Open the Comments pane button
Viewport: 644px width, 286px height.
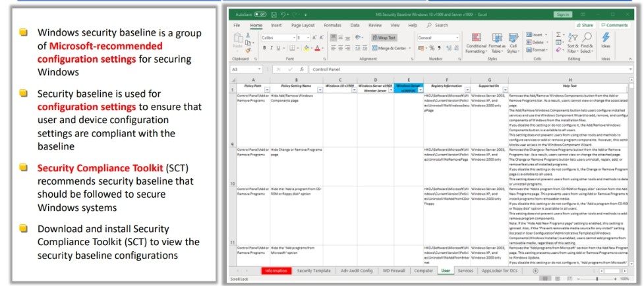pyautogui.click(x=614, y=25)
